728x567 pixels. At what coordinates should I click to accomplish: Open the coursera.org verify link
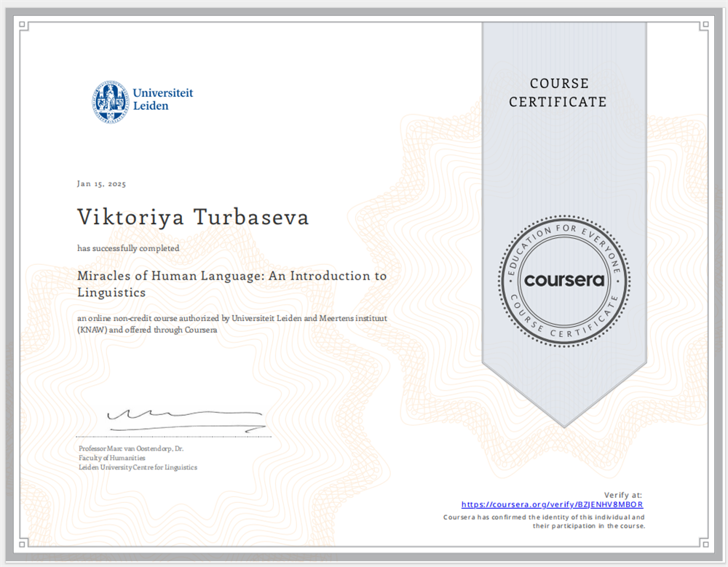point(552,504)
